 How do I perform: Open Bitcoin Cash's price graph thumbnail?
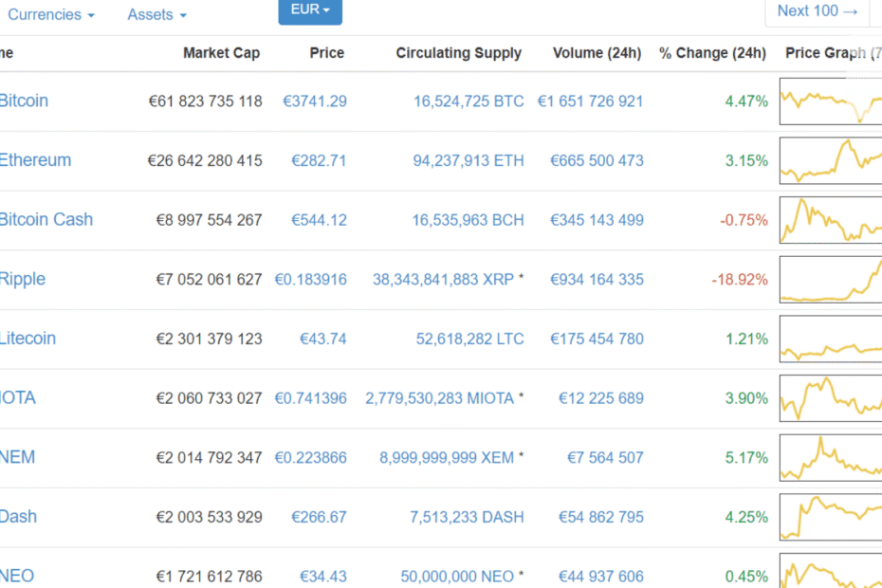click(831, 220)
